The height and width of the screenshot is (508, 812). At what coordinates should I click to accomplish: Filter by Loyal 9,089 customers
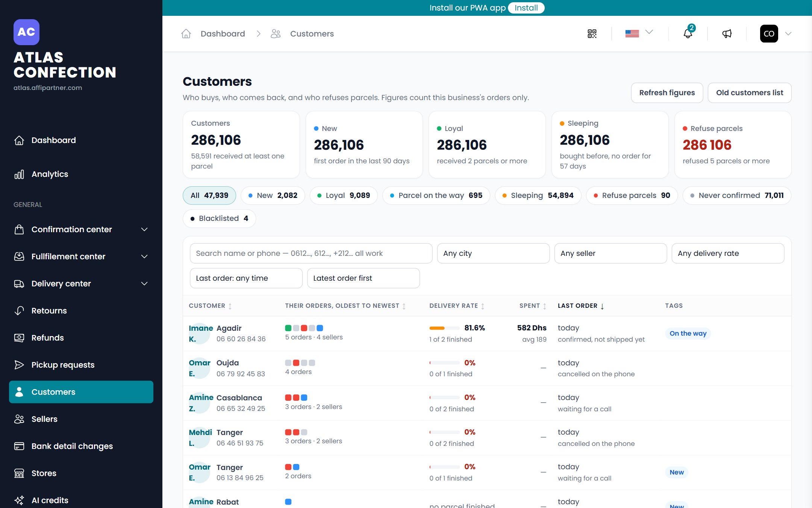pos(344,195)
